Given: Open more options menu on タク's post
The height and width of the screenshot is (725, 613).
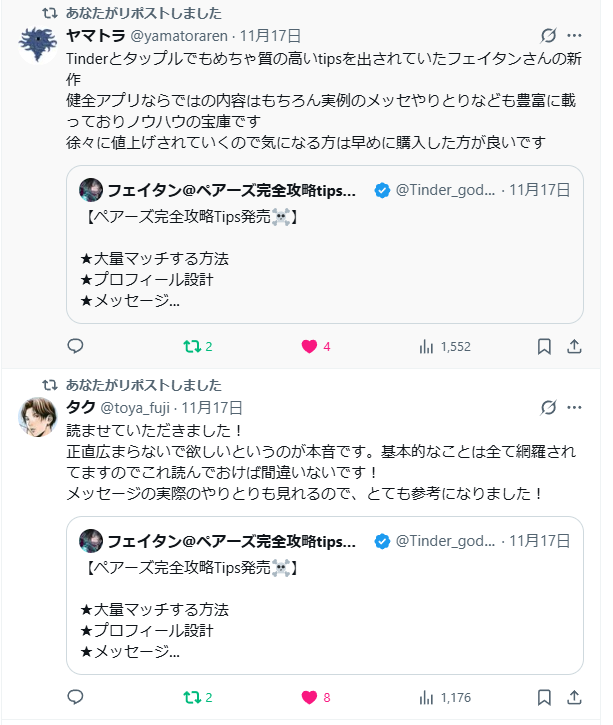Looking at the screenshot, I should [574, 407].
